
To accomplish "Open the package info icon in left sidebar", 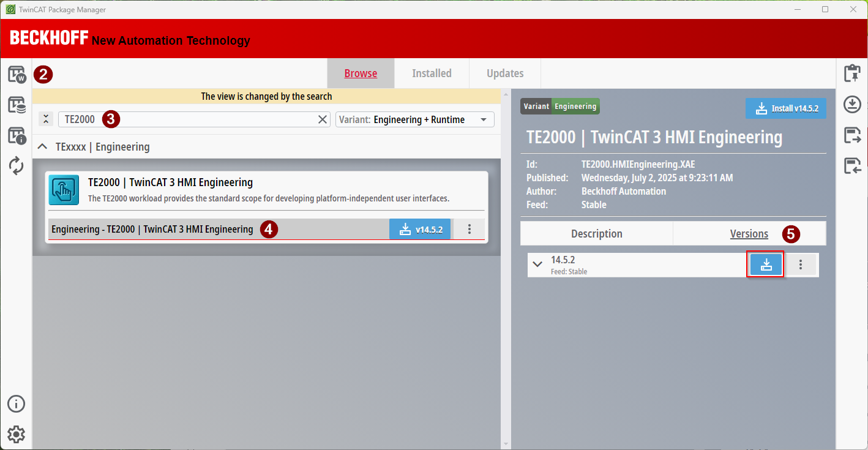I will pyautogui.click(x=17, y=135).
